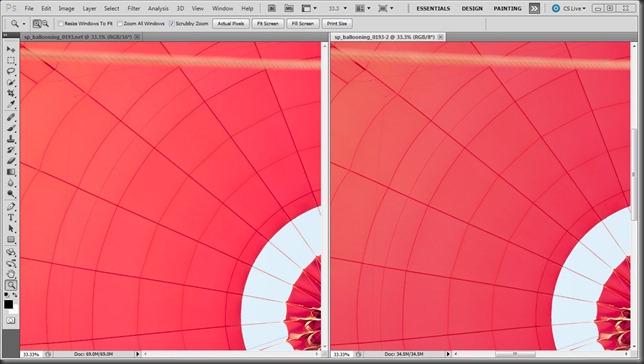The width and height of the screenshot is (644, 364).
Task: Open the Analysis menu
Action: tap(158, 8)
